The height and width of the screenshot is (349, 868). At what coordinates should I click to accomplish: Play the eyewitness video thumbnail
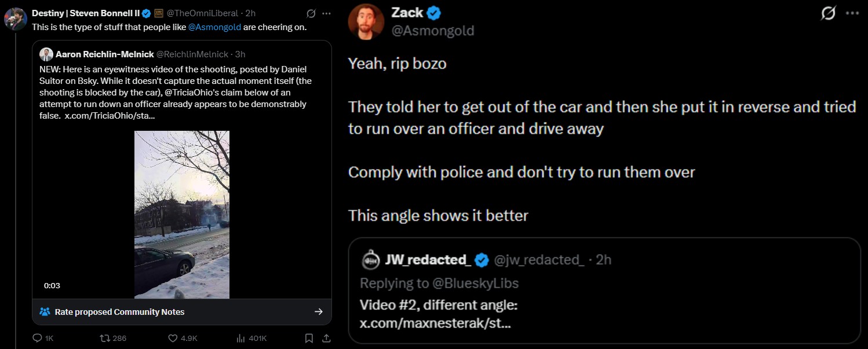pyautogui.click(x=182, y=214)
